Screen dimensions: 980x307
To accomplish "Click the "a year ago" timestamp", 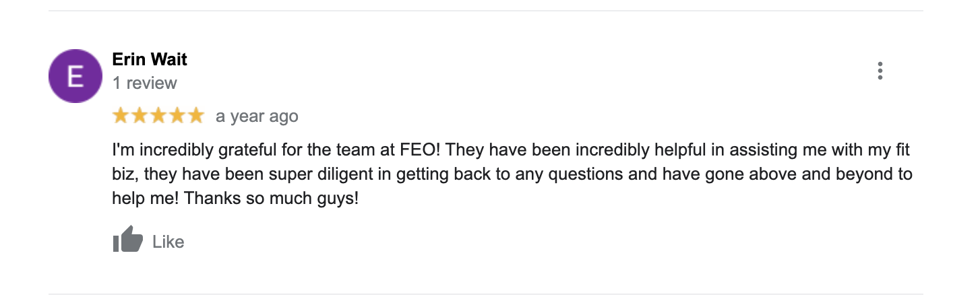I will click(x=257, y=116).
